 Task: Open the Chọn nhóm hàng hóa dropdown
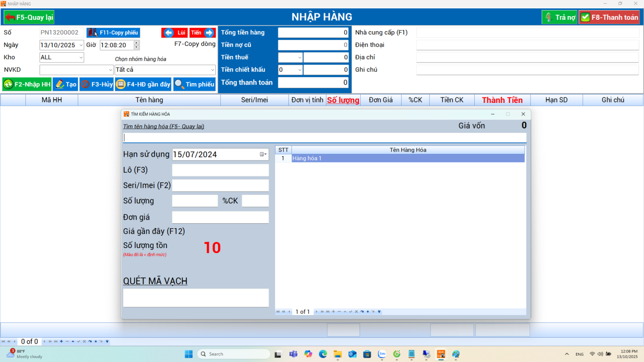tap(212, 70)
